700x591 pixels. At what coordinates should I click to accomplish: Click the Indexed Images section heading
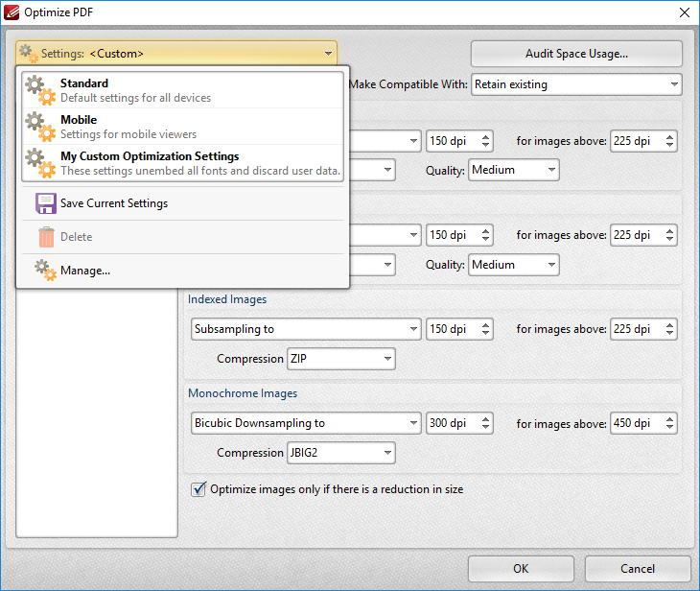point(227,299)
